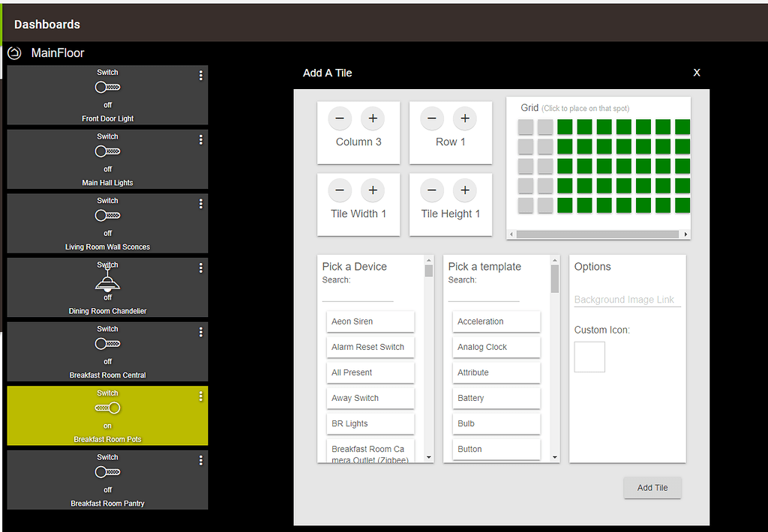Click the Add Tile button
The image size is (768, 532).
pyautogui.click(x=652, y=487)
